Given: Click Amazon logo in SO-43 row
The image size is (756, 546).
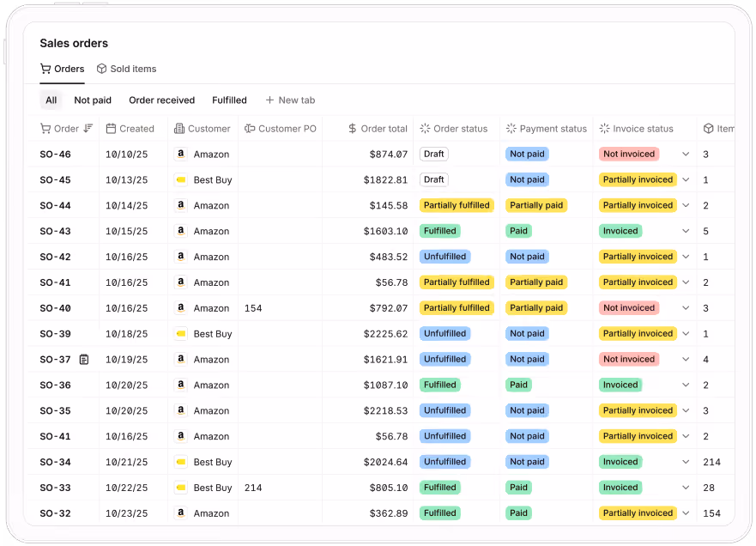Looking at the screenshot, I should (181, 231).
